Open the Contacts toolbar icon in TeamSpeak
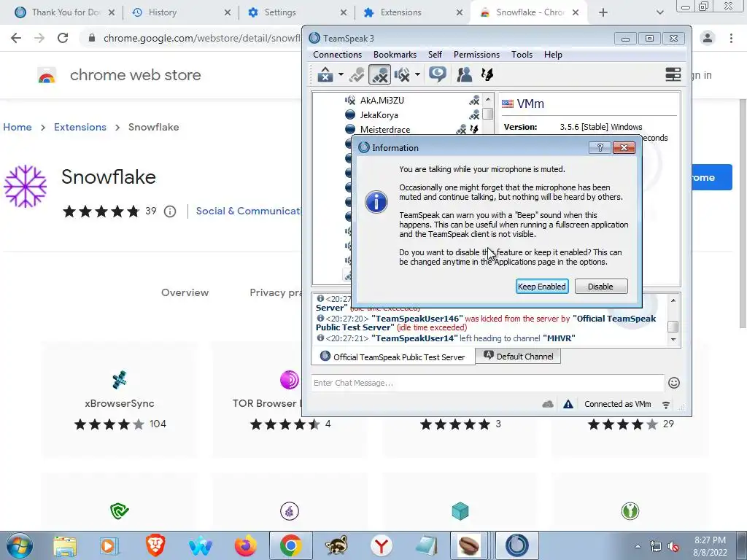747x560 pixels. pos(464,74)
